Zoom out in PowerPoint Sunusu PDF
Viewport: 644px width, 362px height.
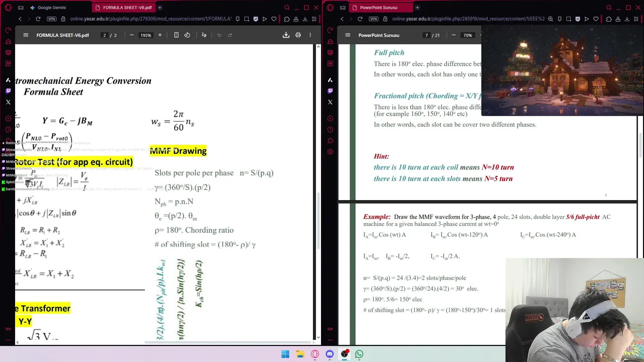(x=454, y=35)
